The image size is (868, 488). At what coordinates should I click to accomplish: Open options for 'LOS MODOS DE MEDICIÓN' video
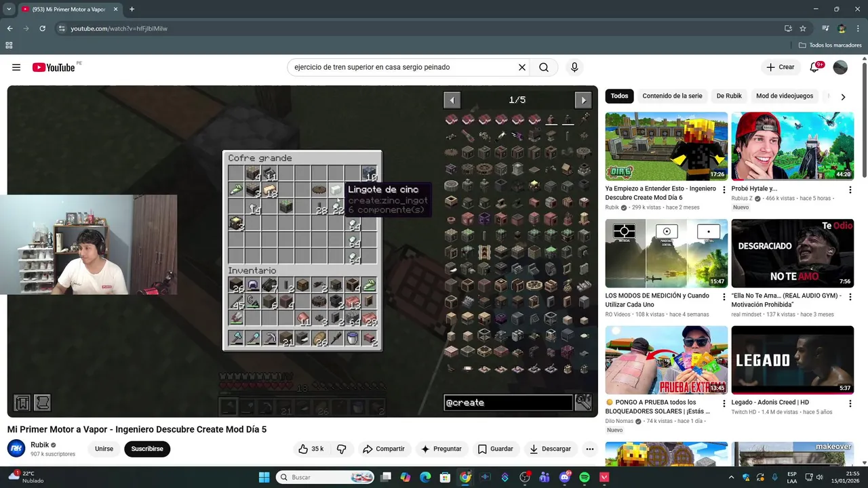[724, 297]
